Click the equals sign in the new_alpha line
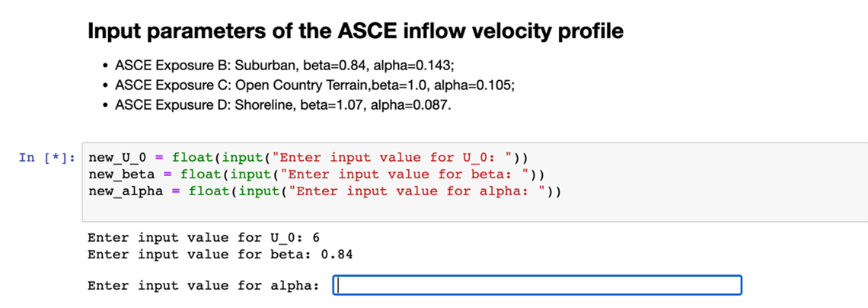The width and height of the screenshot is (868, 308). tap(176, 191)
